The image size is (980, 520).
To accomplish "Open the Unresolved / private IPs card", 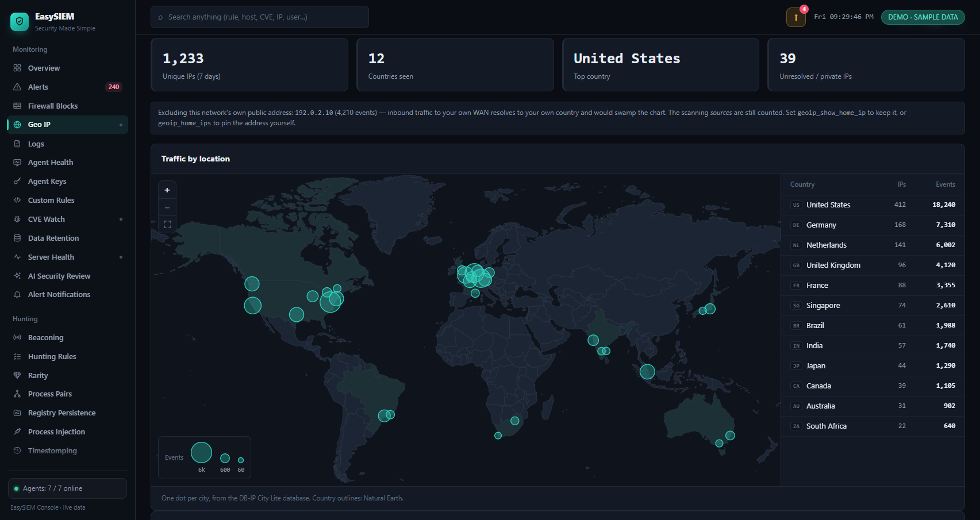I will pyautogui.click(x=866, y=65).
